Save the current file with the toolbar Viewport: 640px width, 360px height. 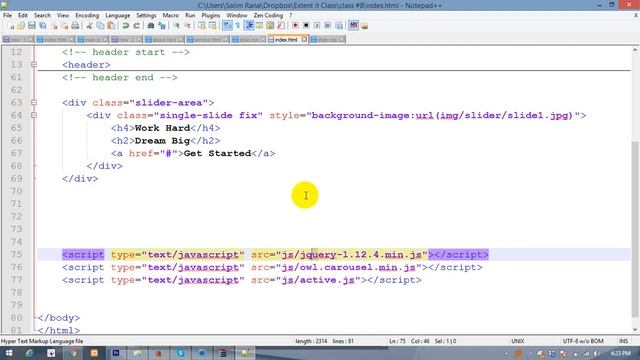(32, 26)
